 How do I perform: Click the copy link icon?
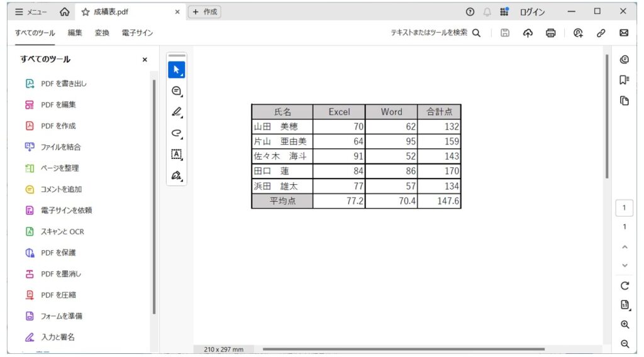tap(601, 33)
